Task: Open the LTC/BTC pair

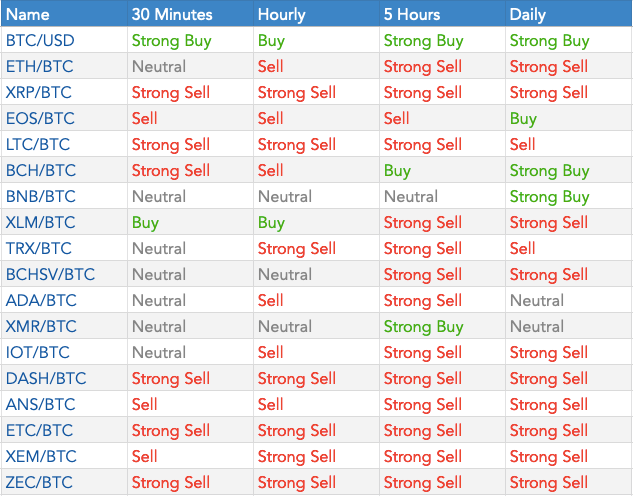Action: [x=39, y=145]
